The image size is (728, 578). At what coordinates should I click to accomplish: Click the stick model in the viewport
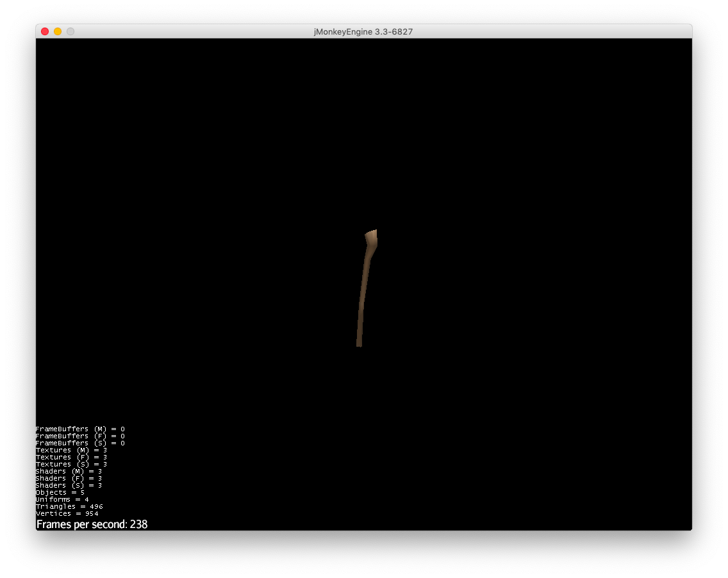pyautogui.click(x=365, y=288)
